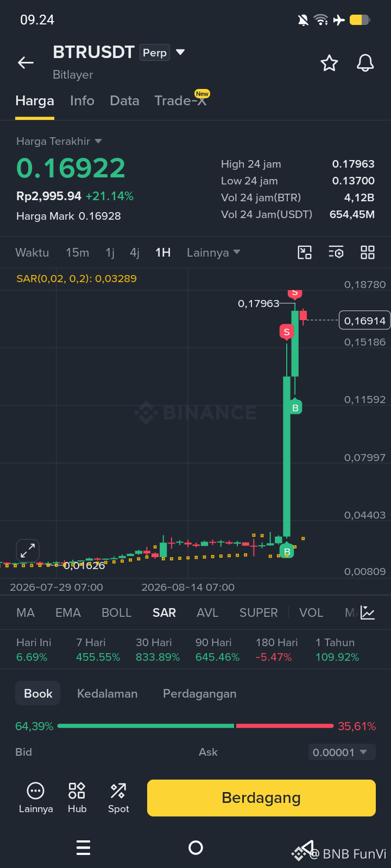Image resolution: width=391 pixels, height=868 pixels.
Task: Open the chart drawing tools icon
Action: [305, 252]
